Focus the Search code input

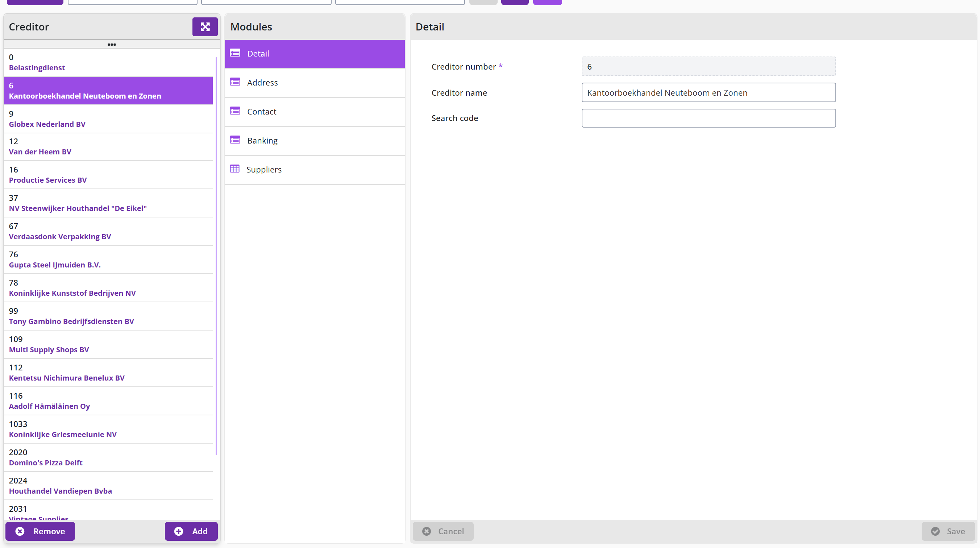[x=709, y=118]
